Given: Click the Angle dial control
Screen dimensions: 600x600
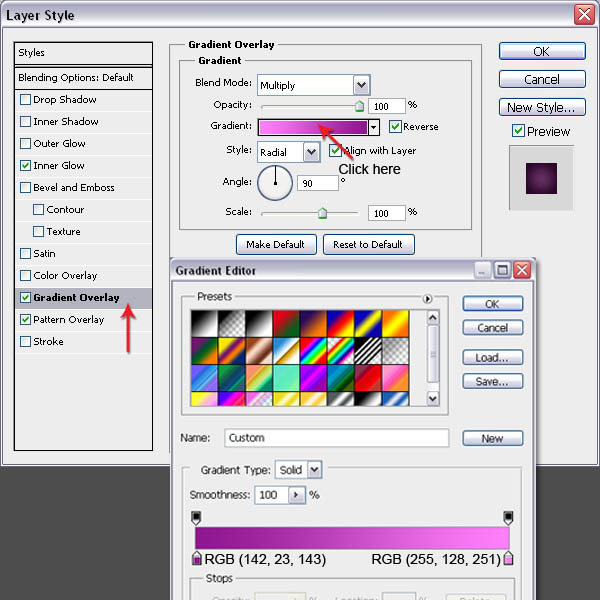Looking at the screenshot, I should [275, 183].
